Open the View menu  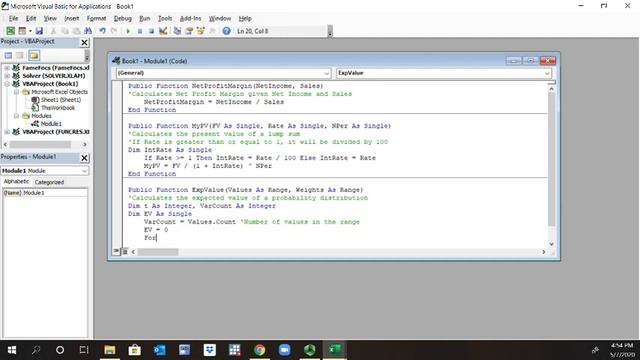[x=50, y=18]
